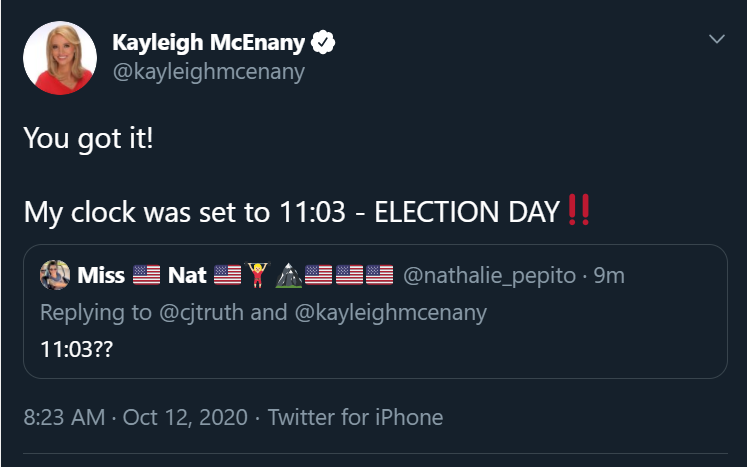Click Miss Nat's small avatar in quoted tweet
This screenshot has width=747, height=467.
coord(55,275)
